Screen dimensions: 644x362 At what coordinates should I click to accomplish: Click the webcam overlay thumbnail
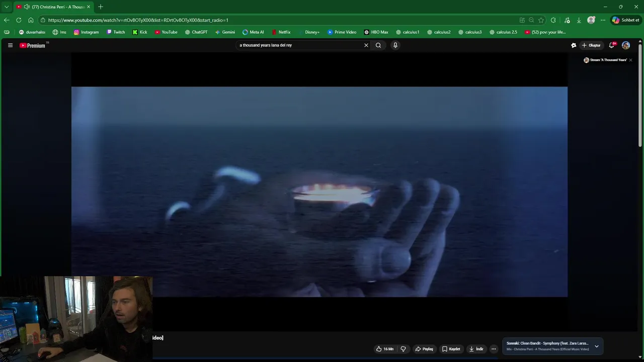76,319
